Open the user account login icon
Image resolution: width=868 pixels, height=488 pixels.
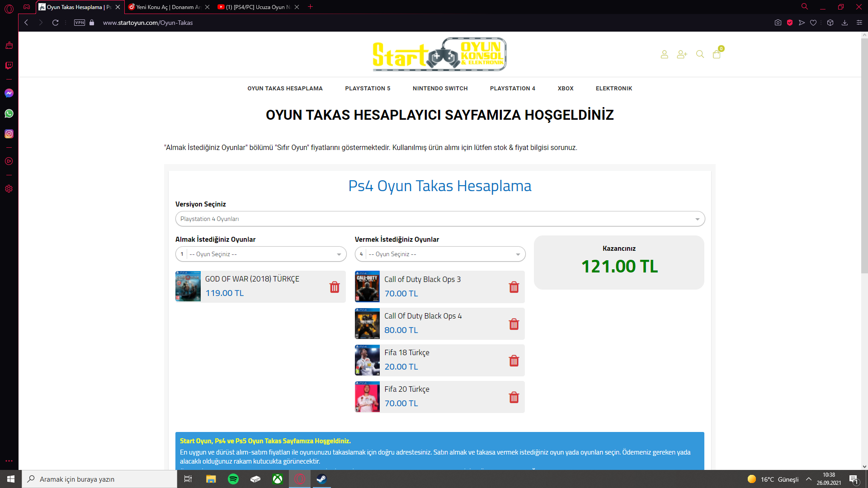(664, 54)
